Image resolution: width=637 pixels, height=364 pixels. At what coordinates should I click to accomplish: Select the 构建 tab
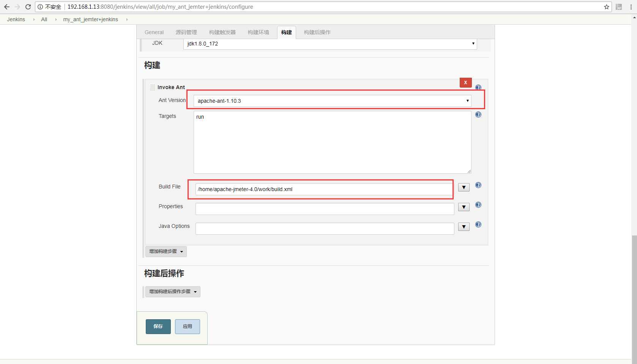click(x=287, y=32)
